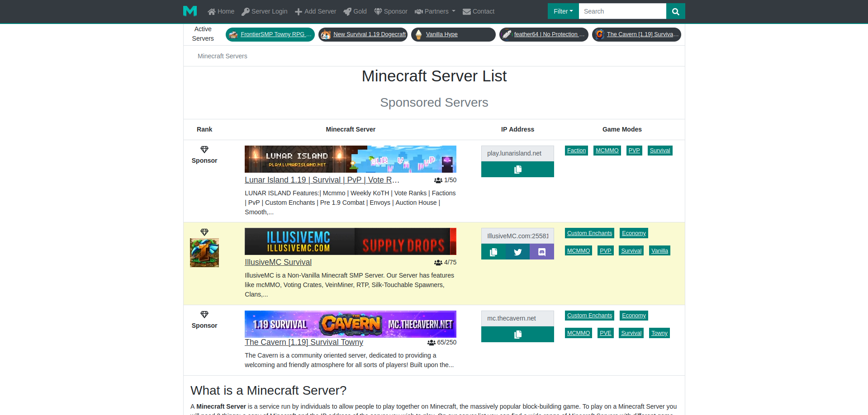The width and height of the screenshot is (868, 415).
Task: Click the Contact envelope icon
Action: pos(467,11)
